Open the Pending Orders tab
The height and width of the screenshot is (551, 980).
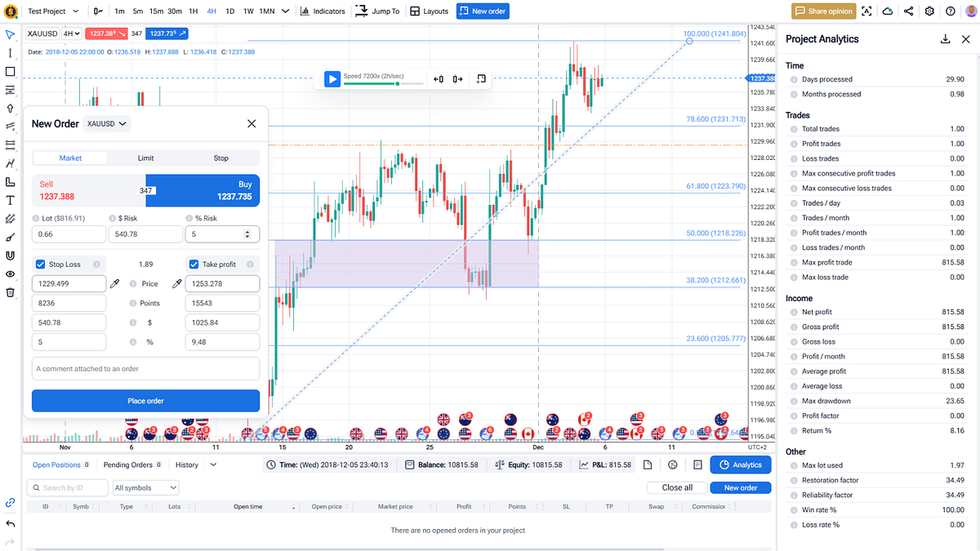(131, 464)
